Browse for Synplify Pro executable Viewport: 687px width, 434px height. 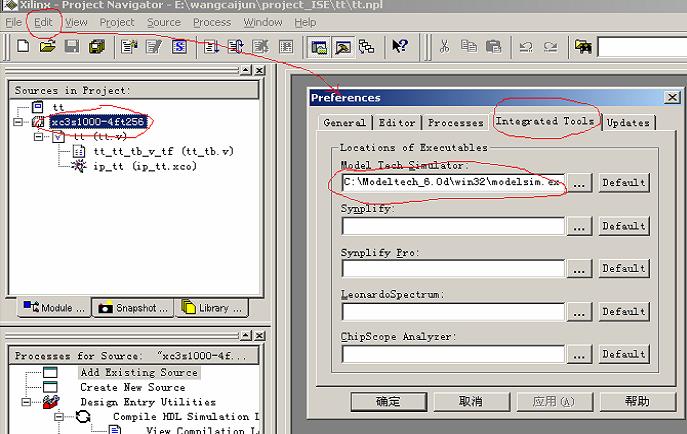click(579, 268)
